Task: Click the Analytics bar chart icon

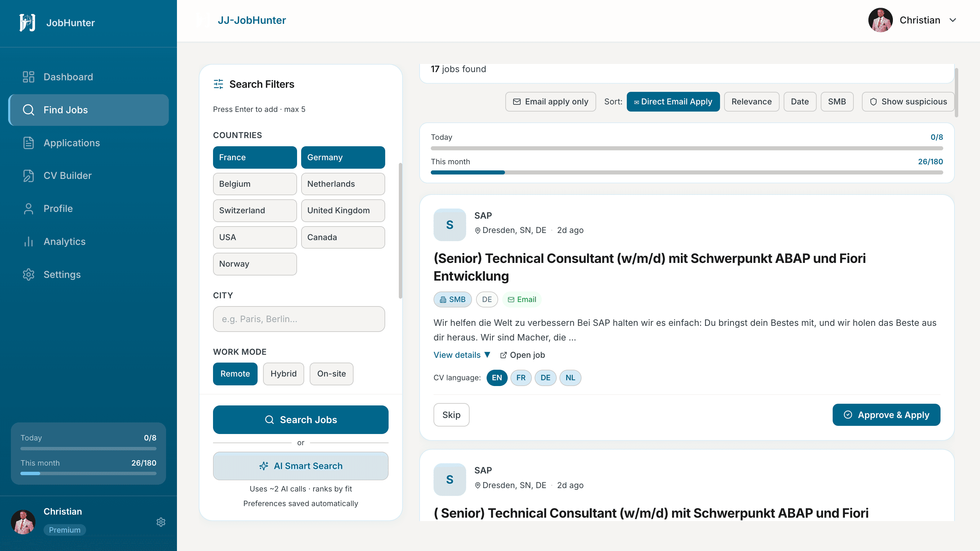Action: [x=29, y=241]
